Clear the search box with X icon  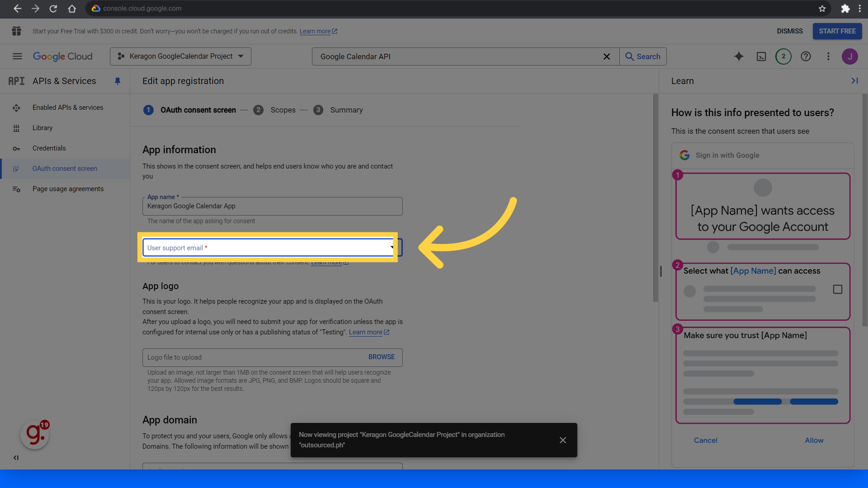click(x=607, y=56)
